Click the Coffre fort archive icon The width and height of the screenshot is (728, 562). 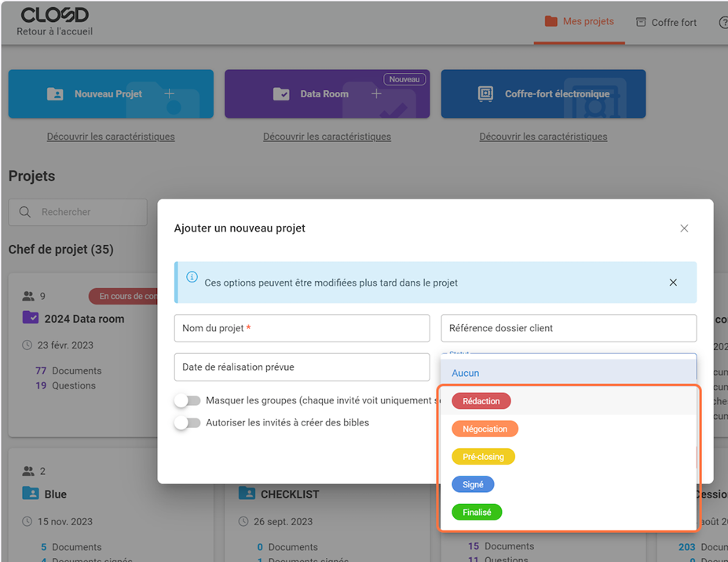[641, 22]
